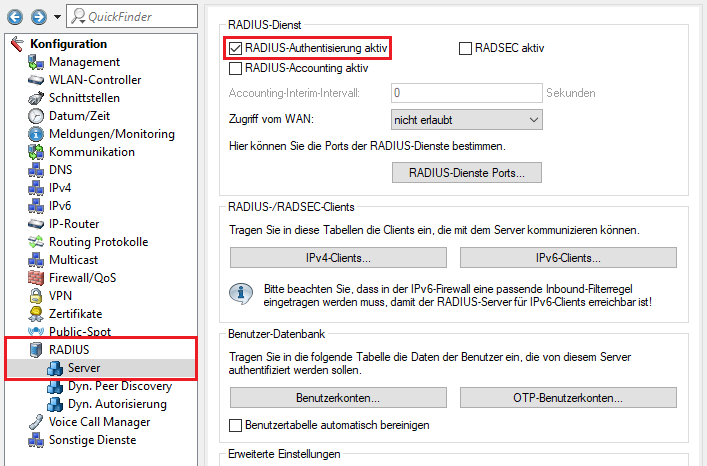
Task: Select the VPN tree entry
Action: point(60,296)
